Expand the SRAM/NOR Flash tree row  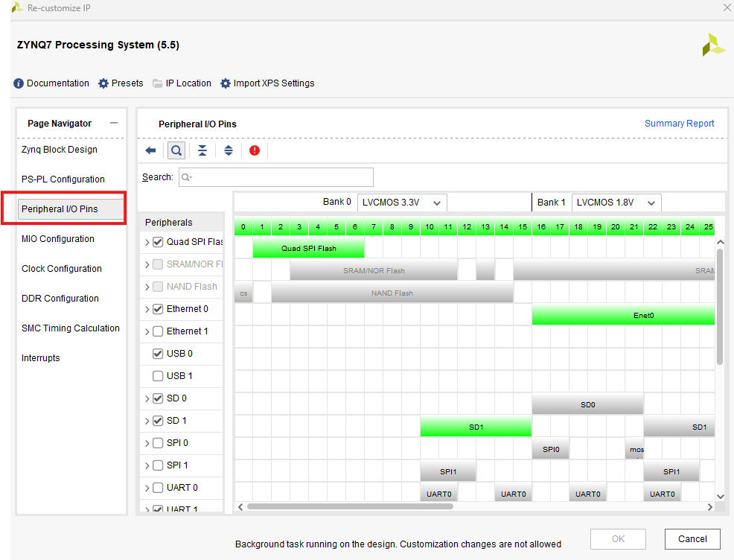[147, 264]
